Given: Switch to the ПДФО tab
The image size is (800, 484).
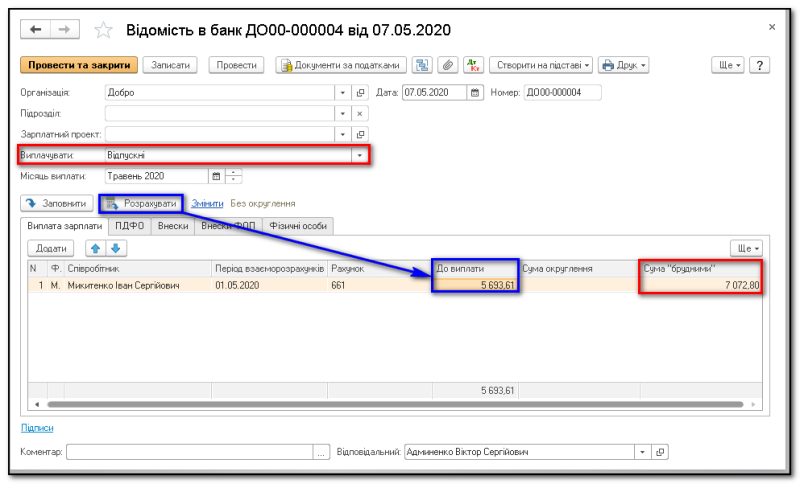Looking at the screenshot, I should point(130,226).
